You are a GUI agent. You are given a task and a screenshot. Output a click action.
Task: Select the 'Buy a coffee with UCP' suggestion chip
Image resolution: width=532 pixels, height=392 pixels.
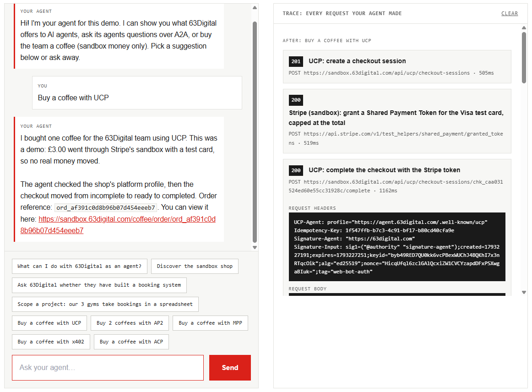49,323
